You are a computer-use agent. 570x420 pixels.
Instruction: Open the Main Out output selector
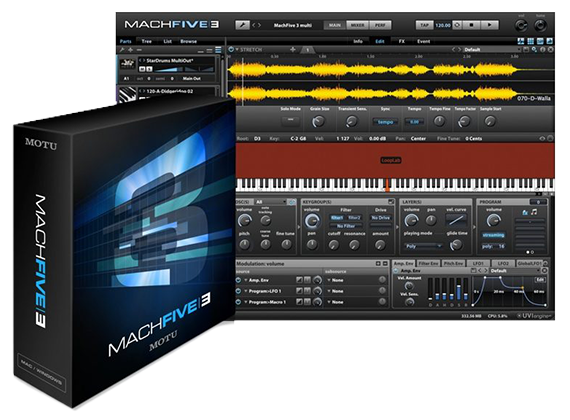click(192, 79)
